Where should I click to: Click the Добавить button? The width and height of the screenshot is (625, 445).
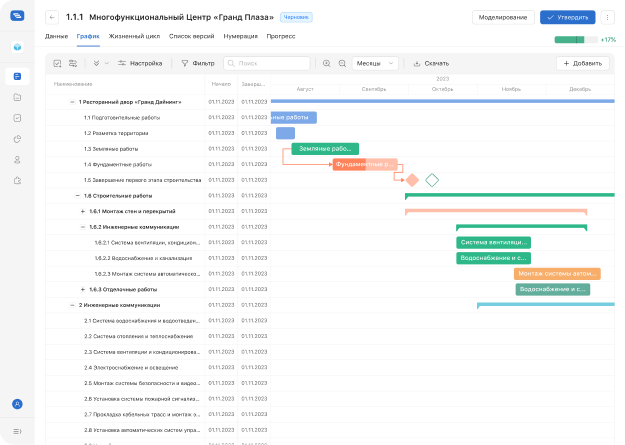(x=583, y=63)
